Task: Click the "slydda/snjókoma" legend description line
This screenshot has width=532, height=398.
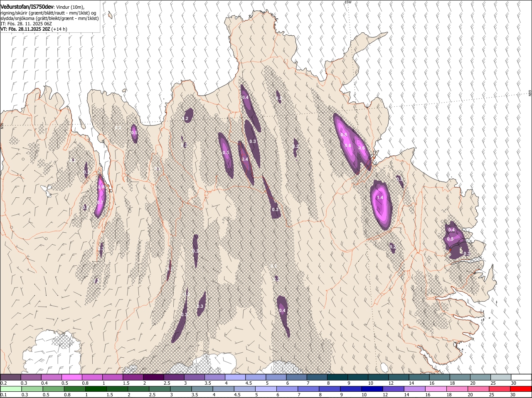Action: (x=49, y=18)
